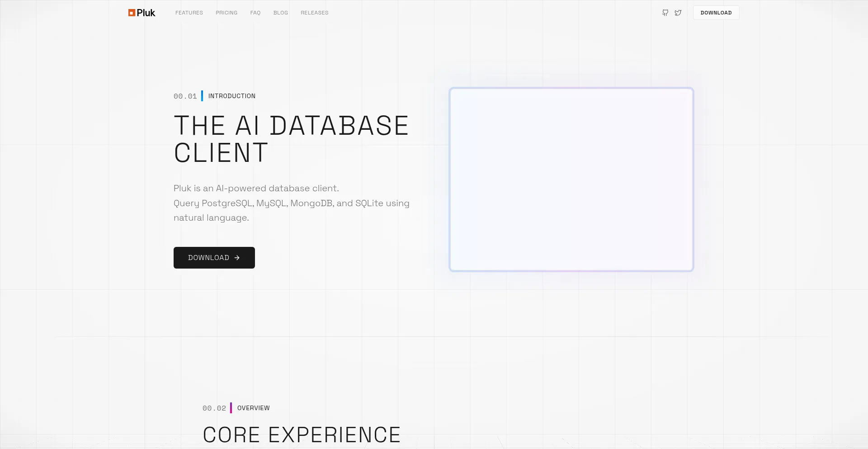The width and height of the screenshot is (868, 449).
Task: Click the hero app preview panel
Action: click(x=571, y=180)
